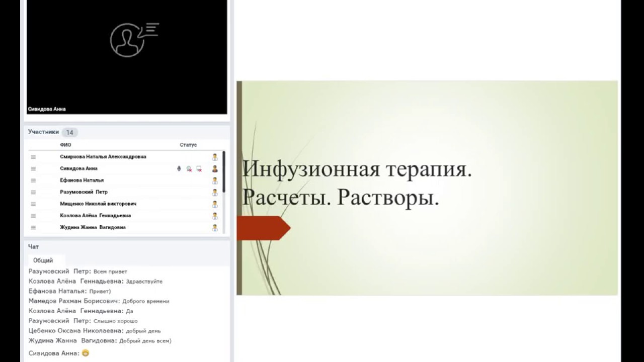Open the row menu for Мищенко Николай викторович
The image size is (644, 362).
point(33,204)
